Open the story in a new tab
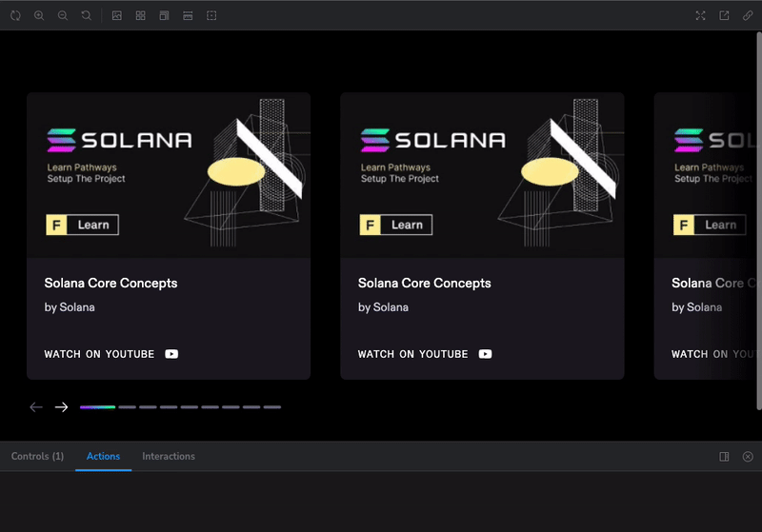Image resolution: width=762 pixels, height=532 pixels. (x=724, y=15)
